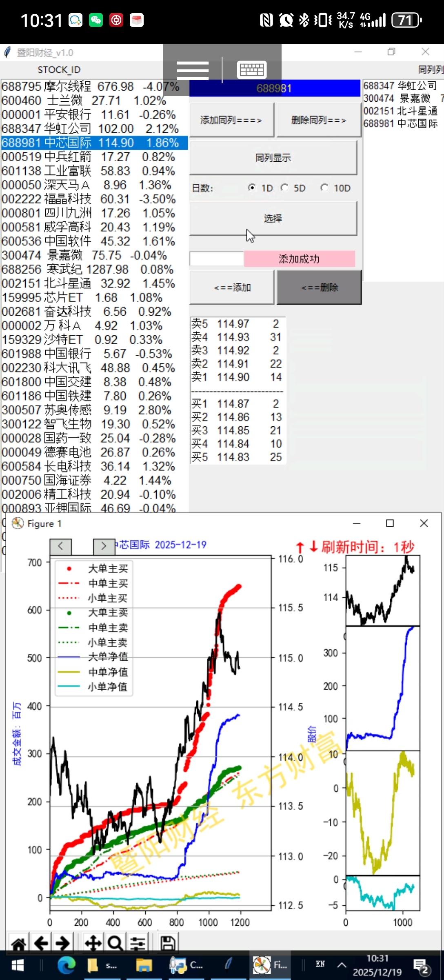Image resolution: width=444 pixels, height=980 pixels.
Task: Select row 159995 芯片ET
Action: pos(94,298)
